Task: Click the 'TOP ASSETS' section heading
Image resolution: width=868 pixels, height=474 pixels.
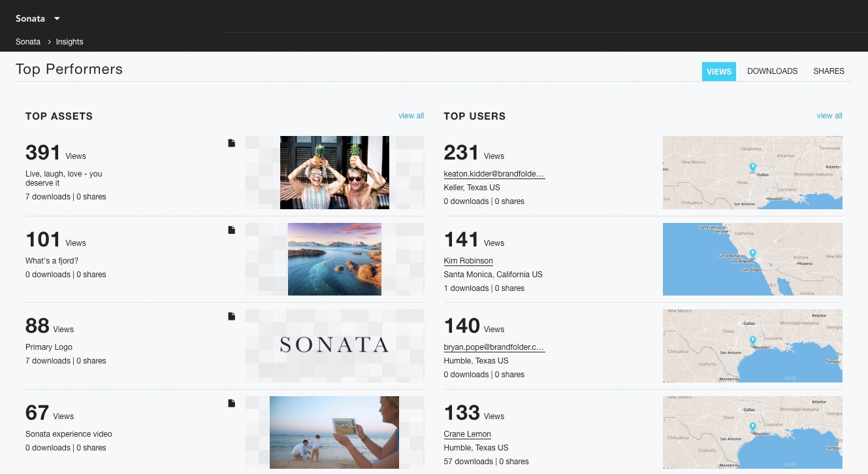Action: coord(59,116)
